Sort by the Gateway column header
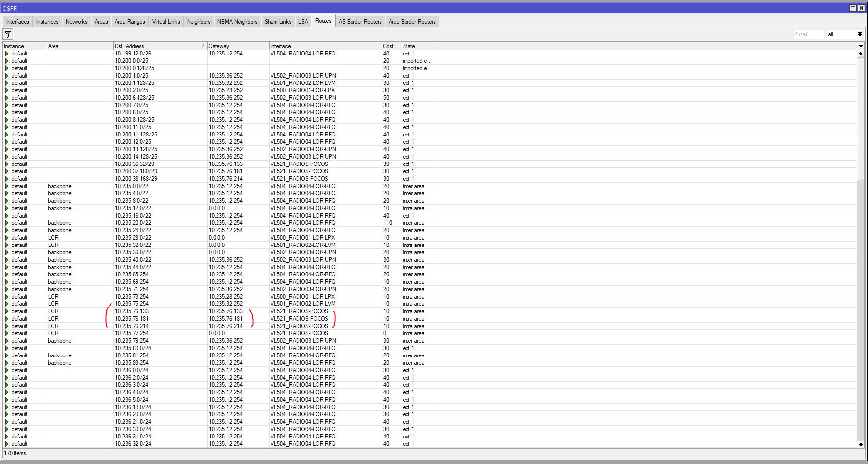 [238, 46]
